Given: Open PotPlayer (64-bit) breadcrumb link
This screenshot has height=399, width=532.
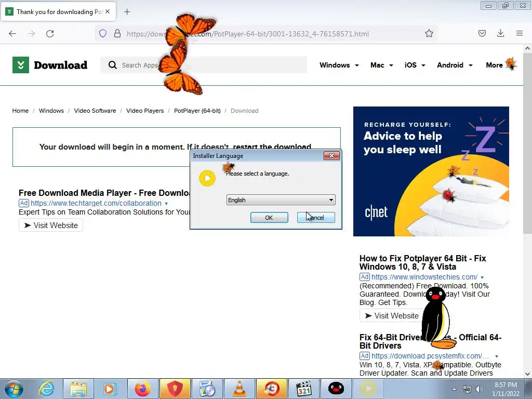Looking at the screenshot, I should (197, 111).
